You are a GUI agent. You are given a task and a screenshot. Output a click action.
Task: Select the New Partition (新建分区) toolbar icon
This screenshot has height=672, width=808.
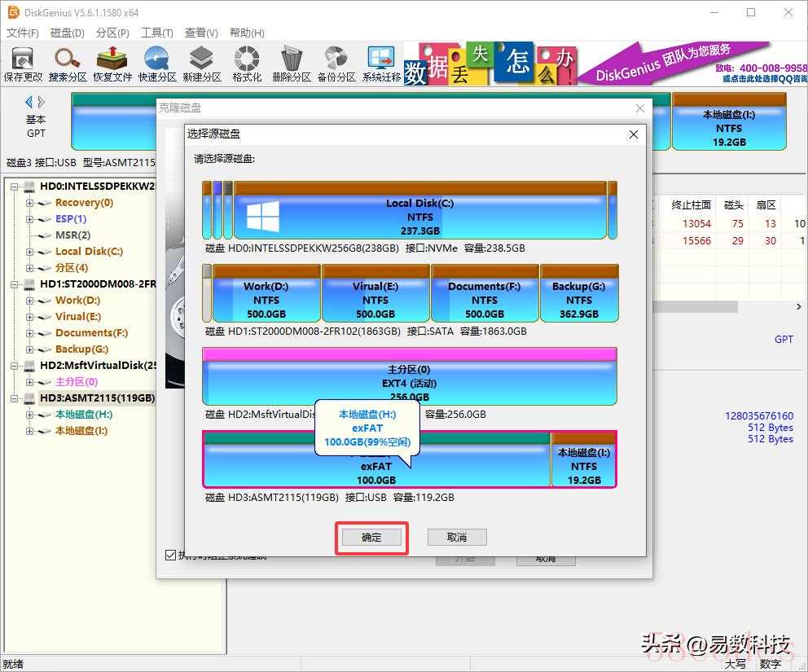201,64
